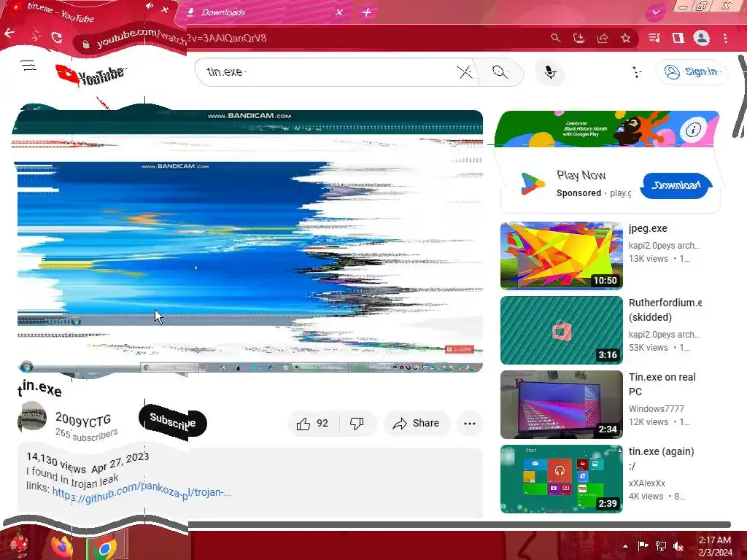
Task: Click the Google Play ad info icon
Action: (x=693, y=130)
